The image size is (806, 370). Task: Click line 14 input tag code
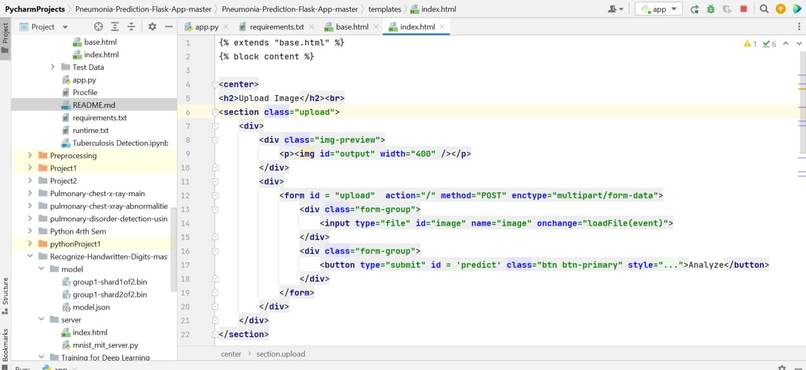[497, 223]
